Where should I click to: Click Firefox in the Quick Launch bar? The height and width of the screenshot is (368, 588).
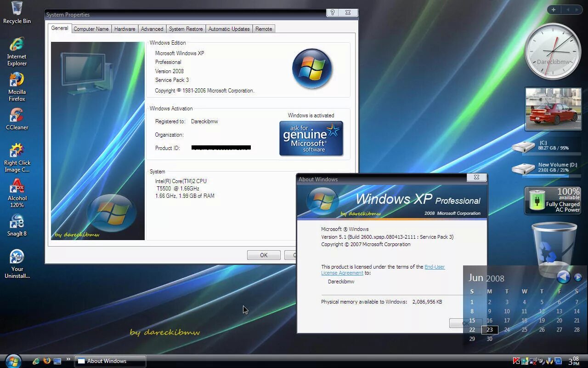click(46, 361)
